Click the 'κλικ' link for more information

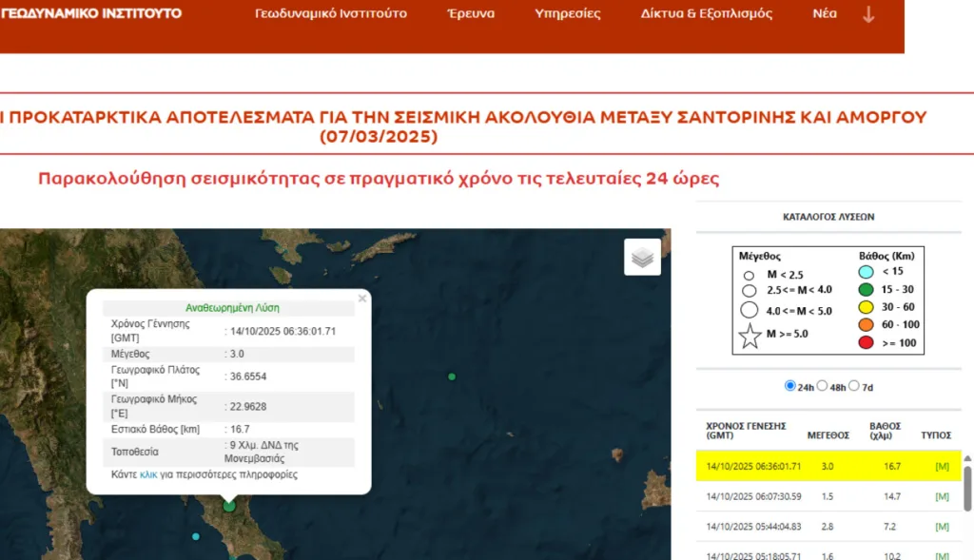pos(148,474)
